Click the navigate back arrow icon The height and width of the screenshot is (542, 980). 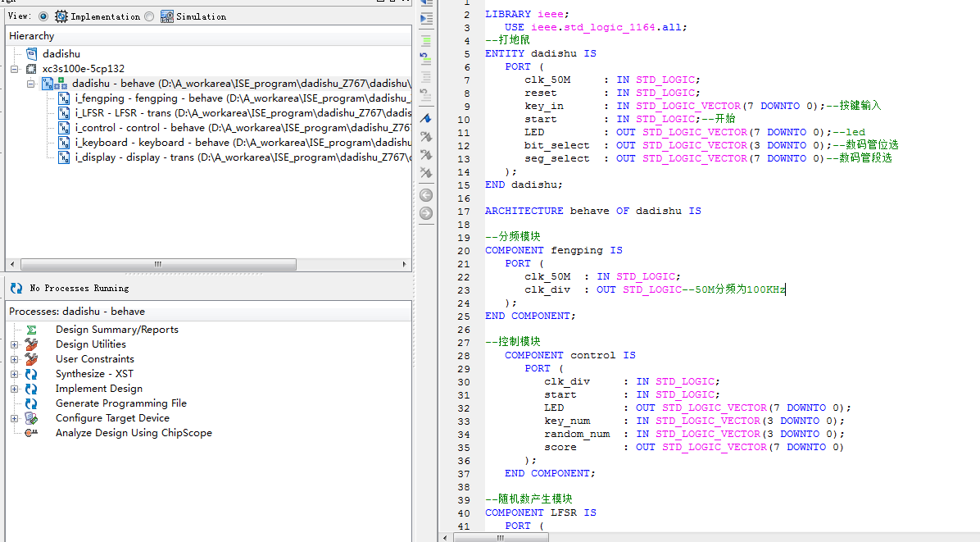point(426,195)
